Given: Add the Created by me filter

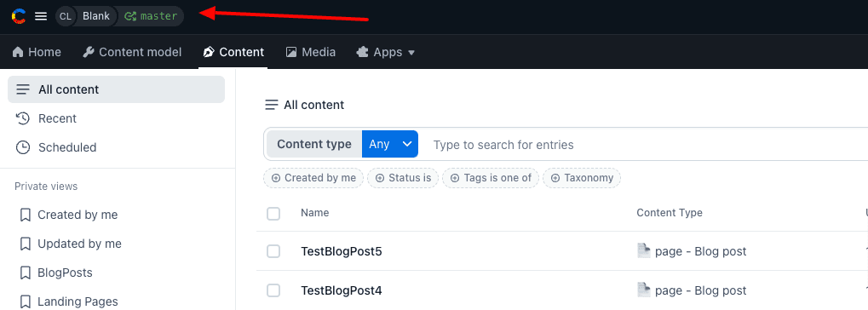Looking at the screenshot, I should coord(313,178).
